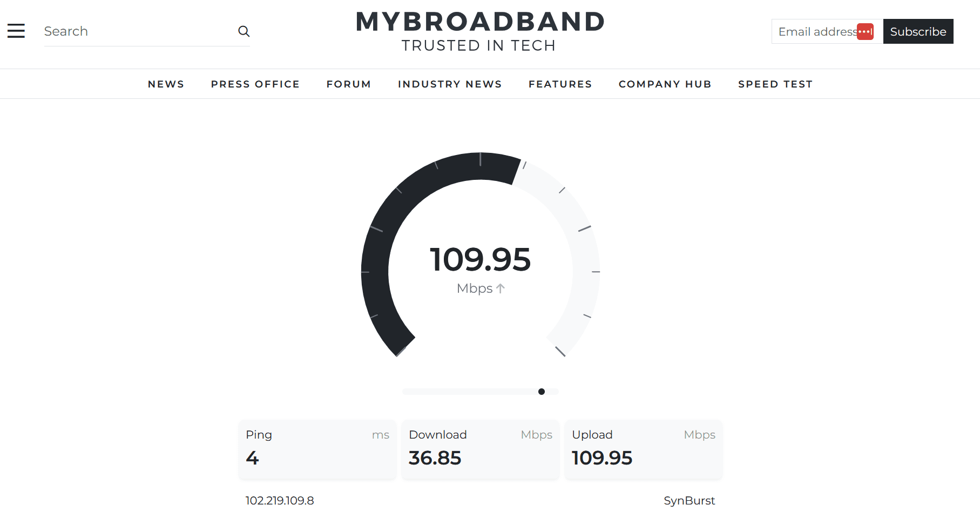Open the hamburger navigation menu
The image size is (980, 518).
click(x=16, y=31)
